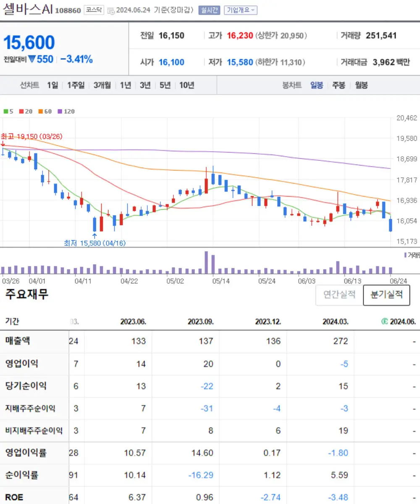Viewport: 420px width, 504px height.
Task: Click the 저가 value 15,580
Action: point(240,62)
